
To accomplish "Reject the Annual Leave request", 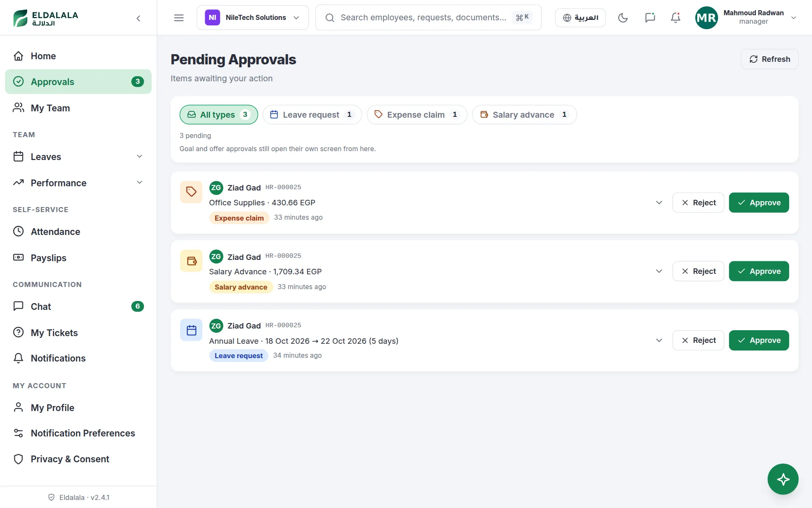I will 698,340.
